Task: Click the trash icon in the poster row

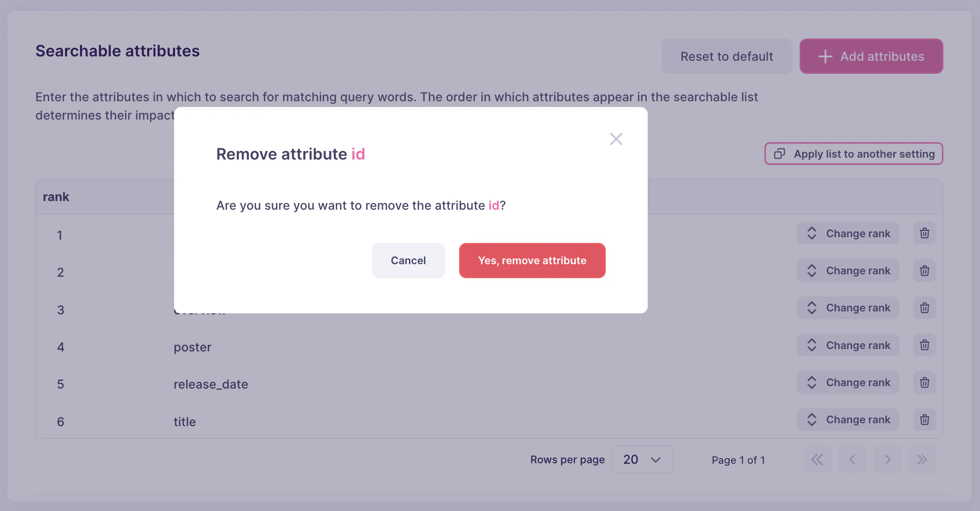Action: click(x=924, y=345)
